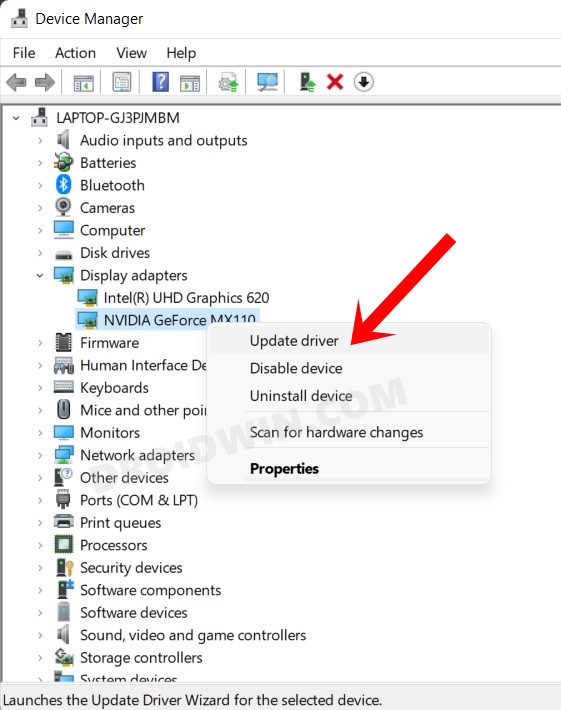This screenshot has width=561, height=710.
Task: Select the LAPTOP-GJ3PJMBM computer name
Action: [118, 118]
